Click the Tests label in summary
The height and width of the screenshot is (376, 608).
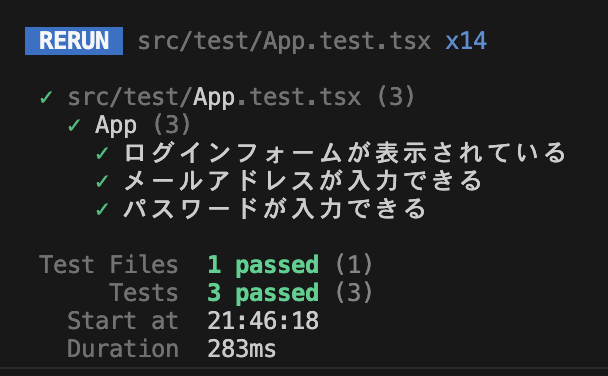coord(143,293)
